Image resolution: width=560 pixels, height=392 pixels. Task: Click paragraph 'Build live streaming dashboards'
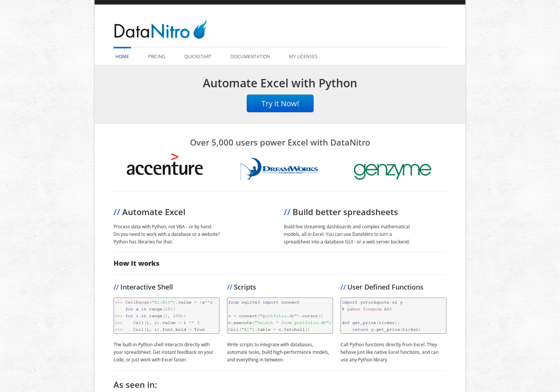(x=347, y=234)
